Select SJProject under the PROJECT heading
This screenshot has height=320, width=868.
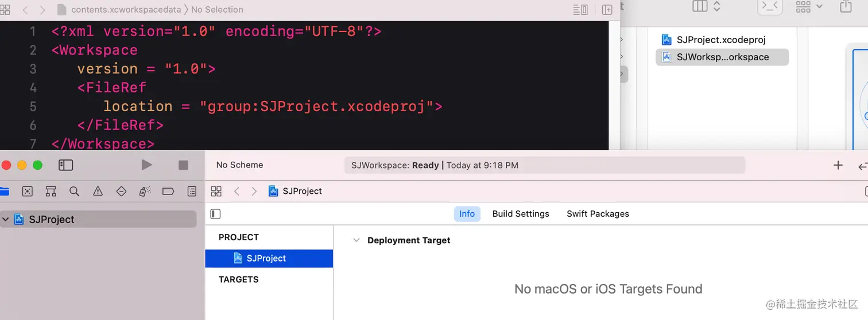(269, 259)
